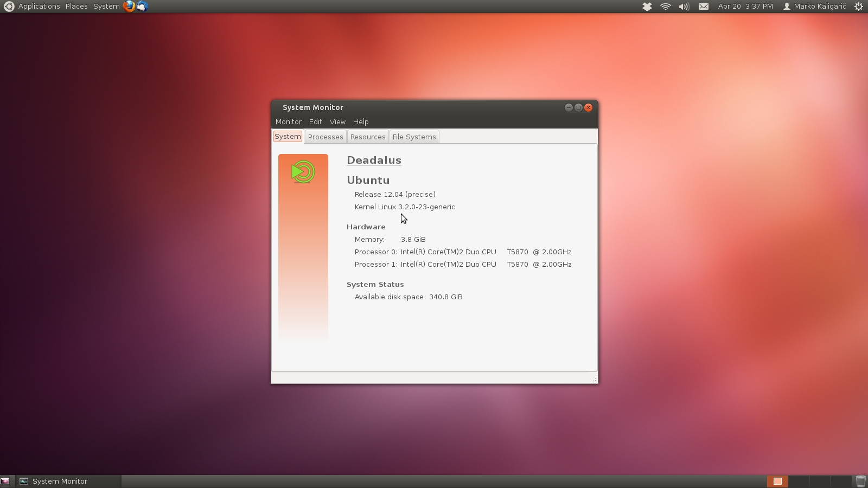
Task: Open the Trash in bottom panel
Action: tap(860, 481)
